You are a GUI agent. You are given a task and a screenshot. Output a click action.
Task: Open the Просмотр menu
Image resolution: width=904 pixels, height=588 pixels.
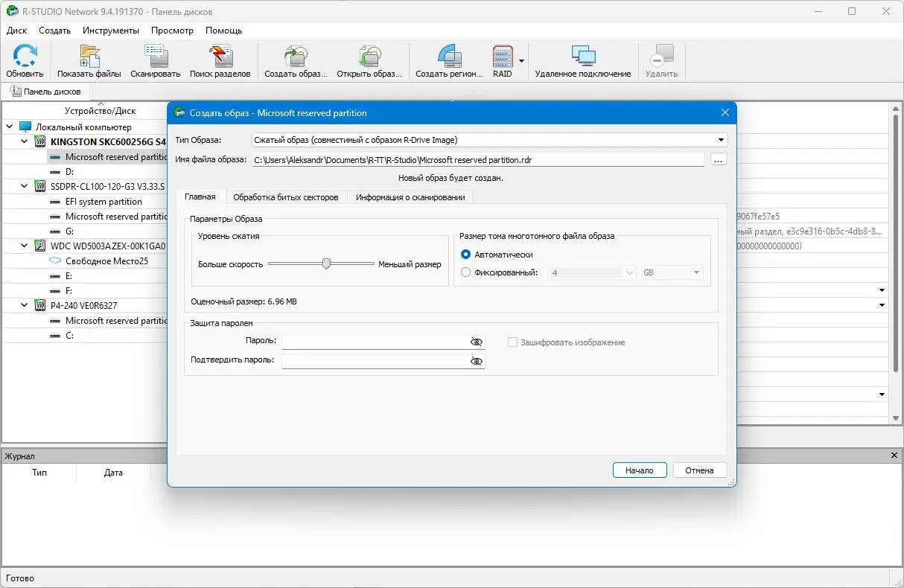172,31
